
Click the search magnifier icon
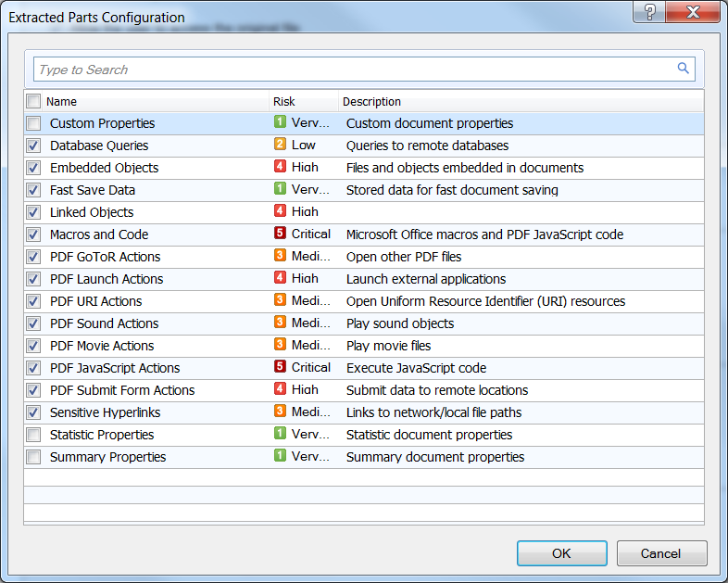(x=684, y=69)
